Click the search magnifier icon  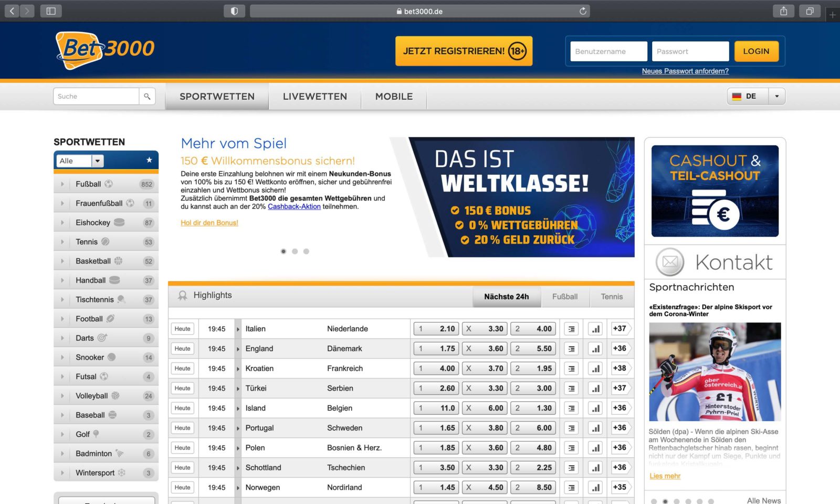[x=147, y=96]
